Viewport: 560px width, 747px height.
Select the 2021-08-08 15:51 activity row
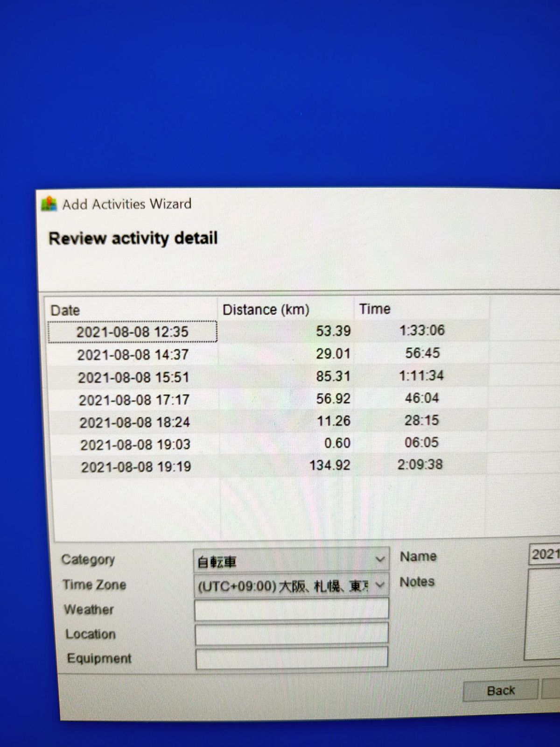(133, 377)
